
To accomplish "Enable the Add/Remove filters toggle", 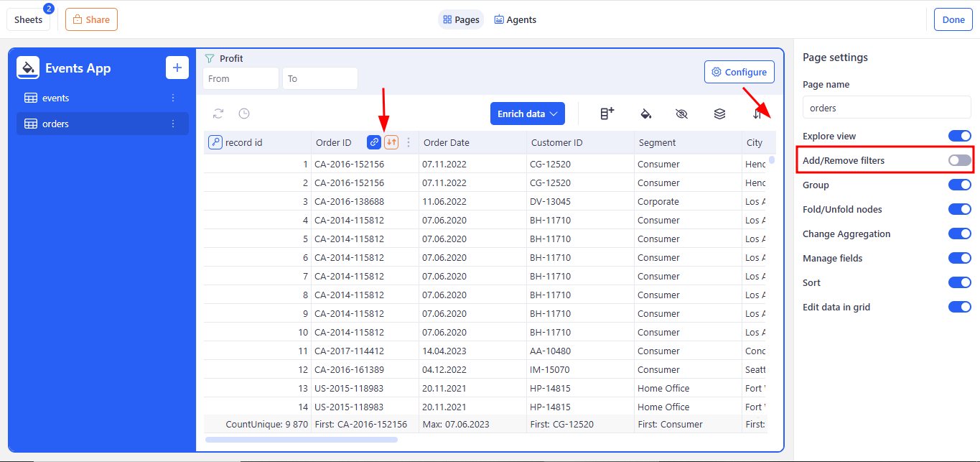I will (959, 160).
